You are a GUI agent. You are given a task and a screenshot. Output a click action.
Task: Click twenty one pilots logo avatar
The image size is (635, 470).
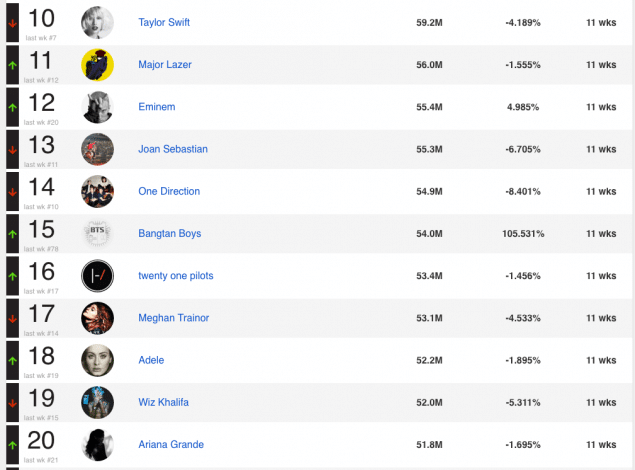97,276
